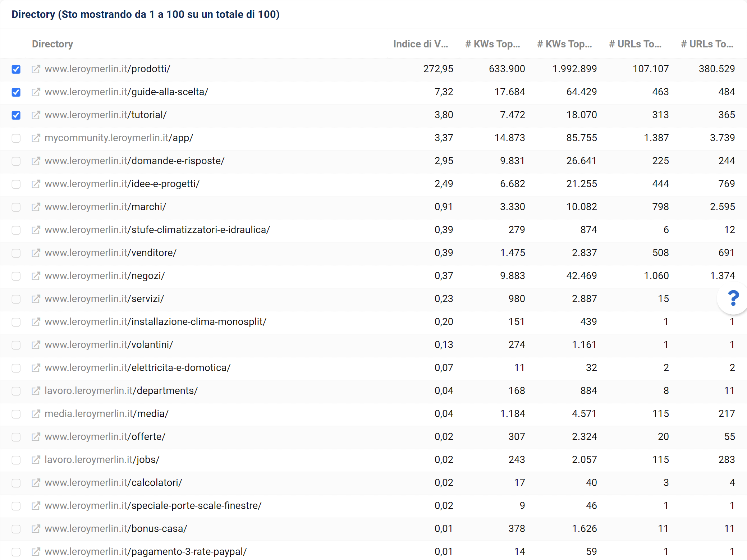Open external link icon for /volantini/ row

pyautogui.click(x=36, y=345)
